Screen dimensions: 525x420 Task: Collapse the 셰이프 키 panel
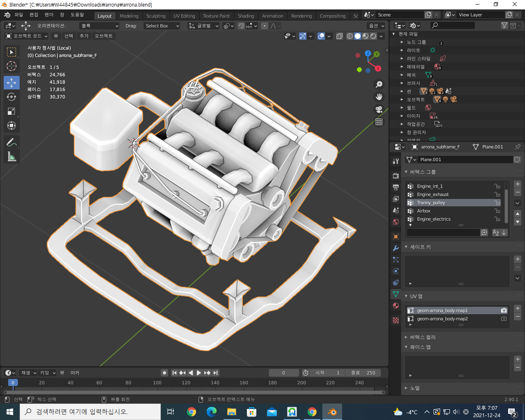(x=406, y=247)
